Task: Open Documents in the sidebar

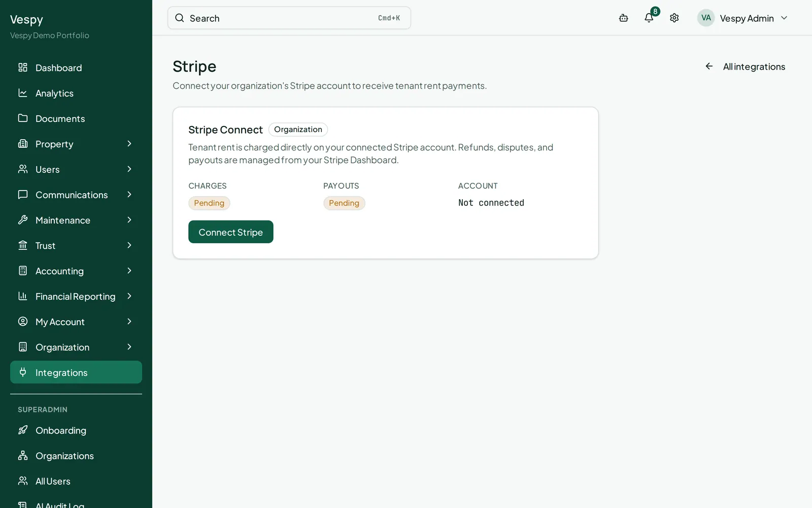Action: (76, 118)
